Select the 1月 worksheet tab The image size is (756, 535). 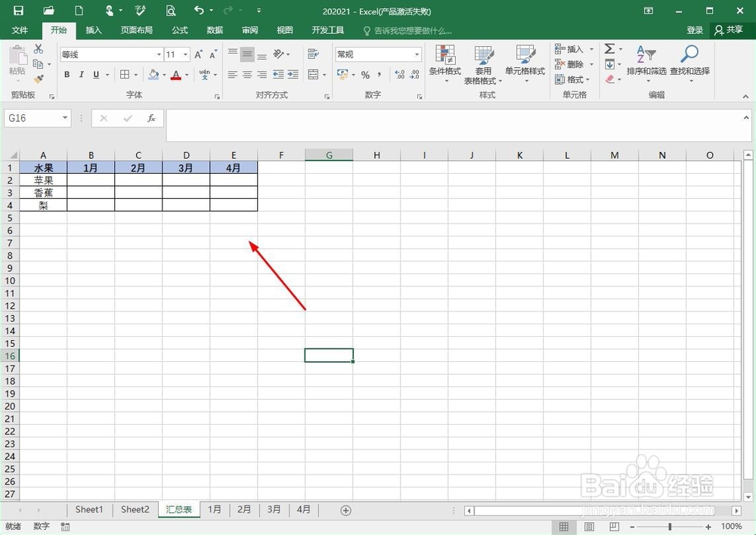215,509
